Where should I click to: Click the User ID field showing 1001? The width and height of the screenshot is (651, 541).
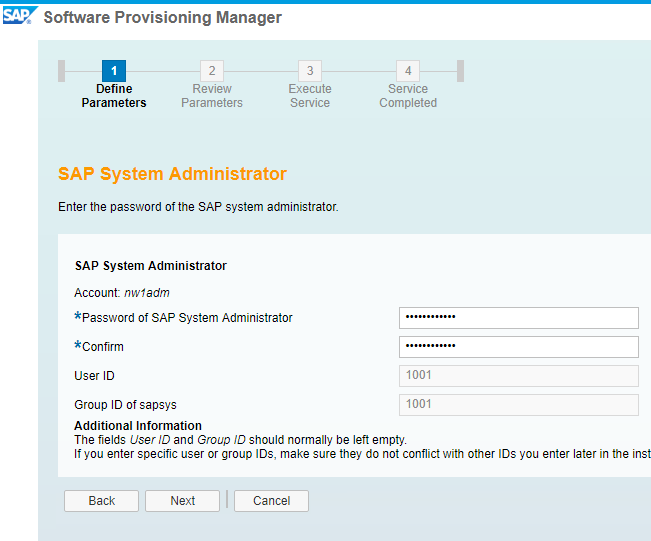(x=519, y=376)
